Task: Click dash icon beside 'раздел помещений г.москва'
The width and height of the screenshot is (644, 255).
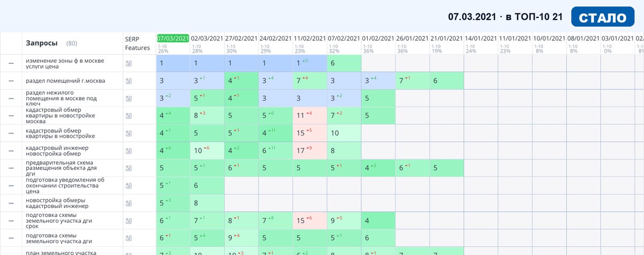Action: (x=11, y=81)
